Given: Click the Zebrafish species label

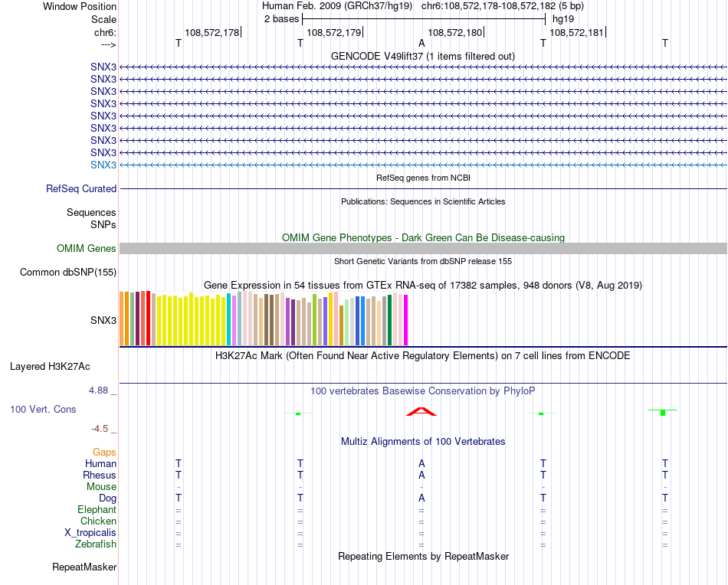Looking at the screenshot, I should tap(96, 544).
